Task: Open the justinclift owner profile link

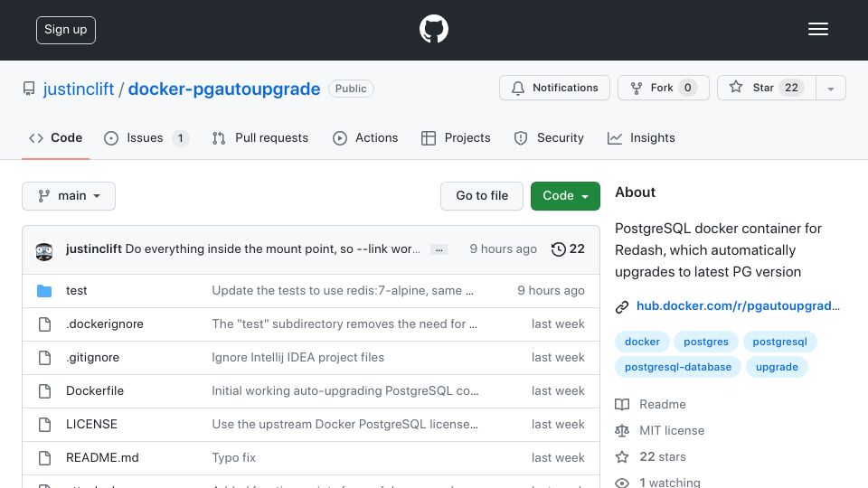Action: [x=79, y=89]
